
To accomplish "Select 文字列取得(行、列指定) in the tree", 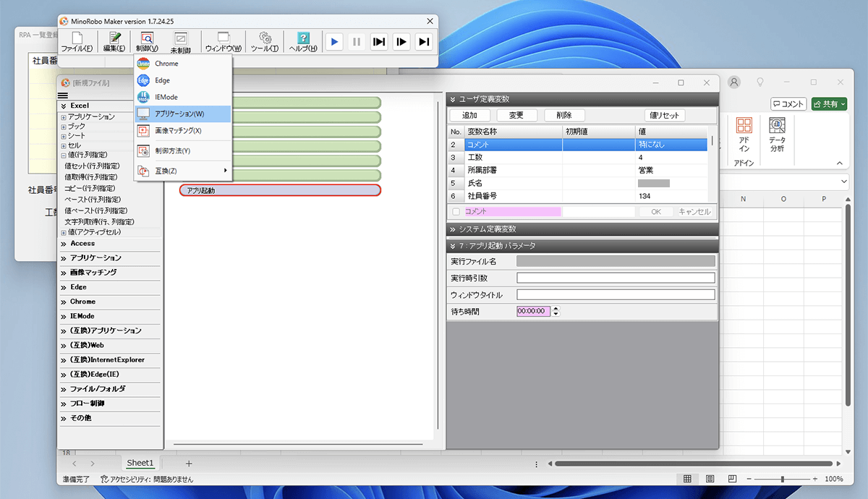I will 99,221.
